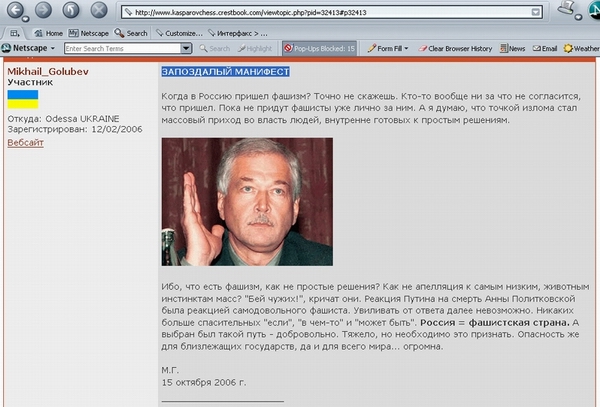This screenshot has width=600, height=407.
Task: Toggle the Pop-Ups Blocked control
Action: [320, 48]
